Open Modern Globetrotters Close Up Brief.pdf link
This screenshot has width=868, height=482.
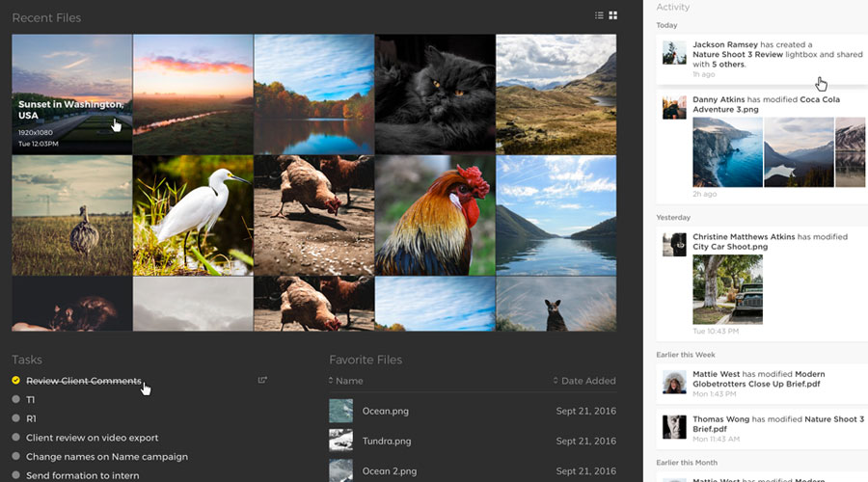point(758,379)
